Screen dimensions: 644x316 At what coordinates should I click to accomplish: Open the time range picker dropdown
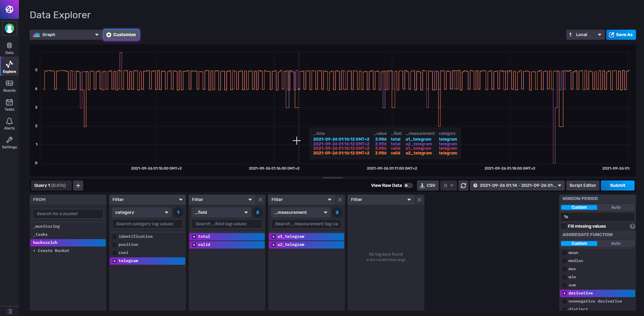[x=517, y=185]
